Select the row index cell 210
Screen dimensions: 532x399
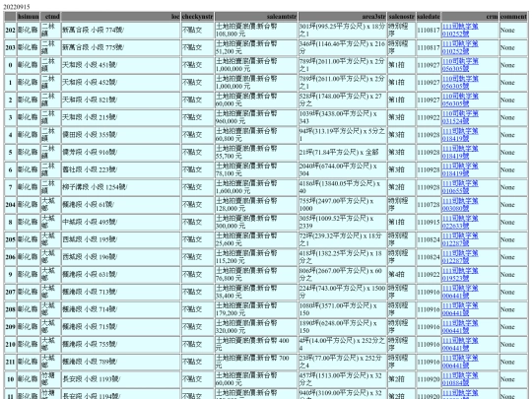click(x=10, y=345)
